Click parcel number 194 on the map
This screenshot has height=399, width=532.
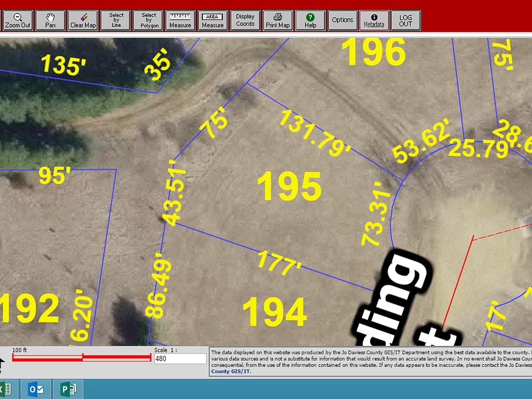coord(275,312)
